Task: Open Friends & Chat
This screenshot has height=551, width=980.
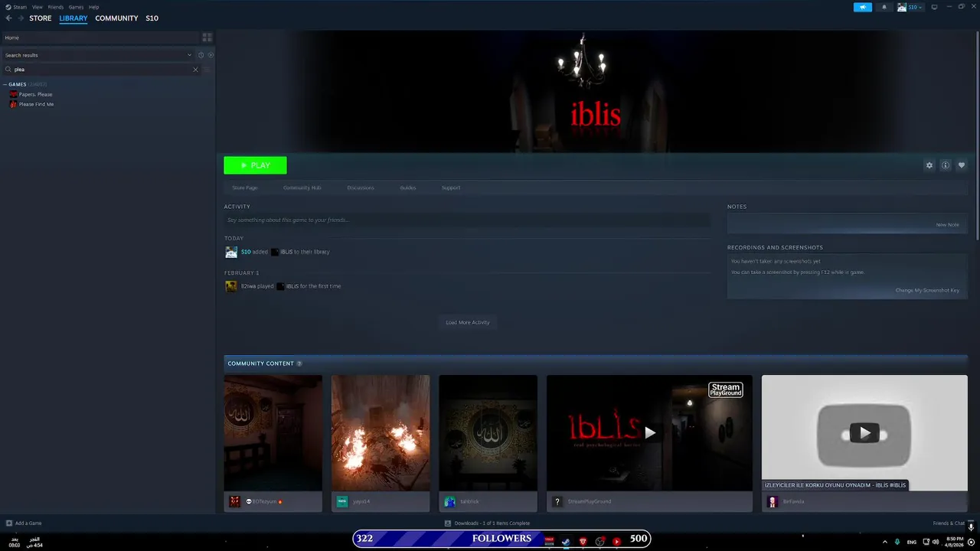Action: [x=948, y=523]
